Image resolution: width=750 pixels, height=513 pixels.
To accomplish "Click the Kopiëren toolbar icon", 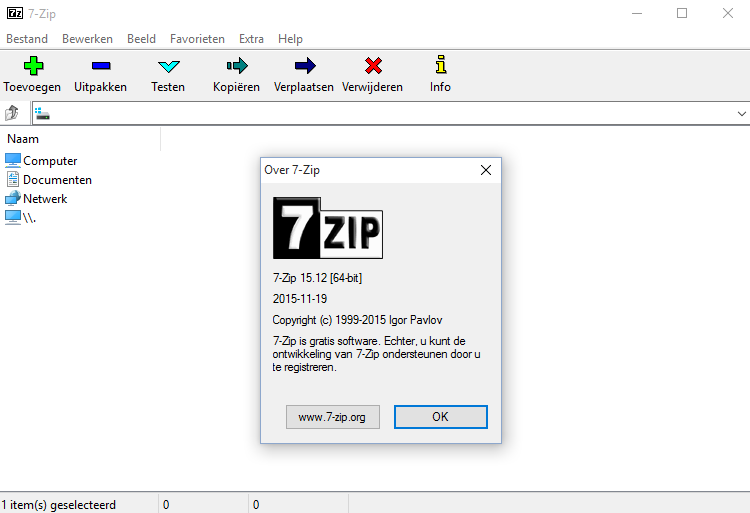I will (236, 67).
